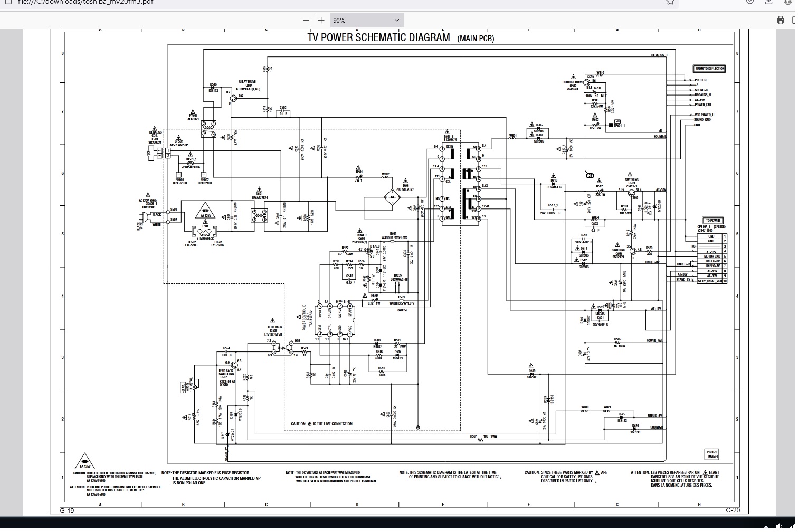This screenshot has width=798, height=532.
Task: Print the PDF using the printer icon
Action: pyautogui.click(x=781, y=20)
